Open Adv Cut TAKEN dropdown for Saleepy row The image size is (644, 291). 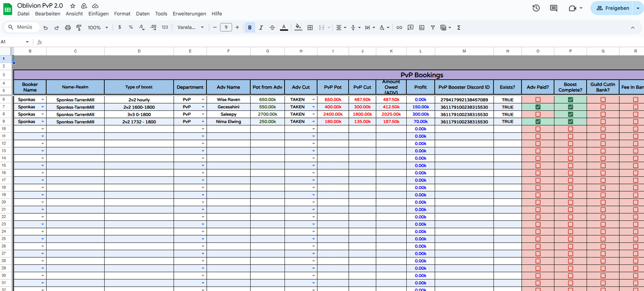[x=313, y=114]
